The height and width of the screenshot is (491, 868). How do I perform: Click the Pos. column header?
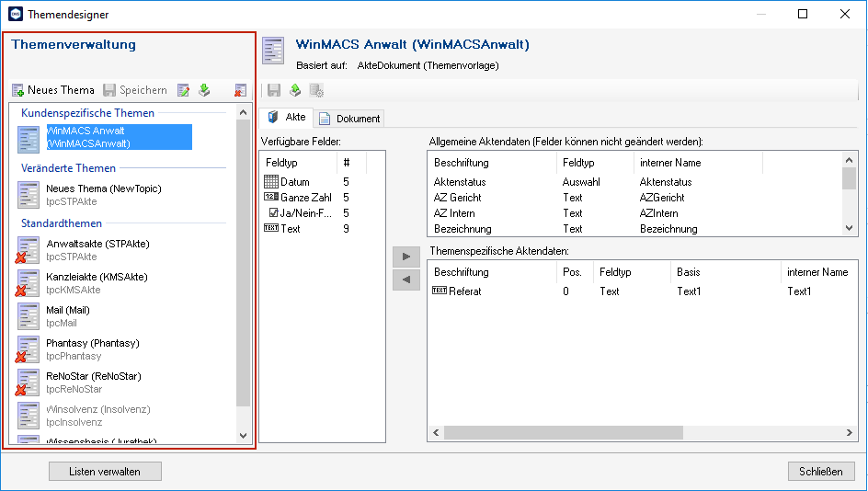click(574, 272)
